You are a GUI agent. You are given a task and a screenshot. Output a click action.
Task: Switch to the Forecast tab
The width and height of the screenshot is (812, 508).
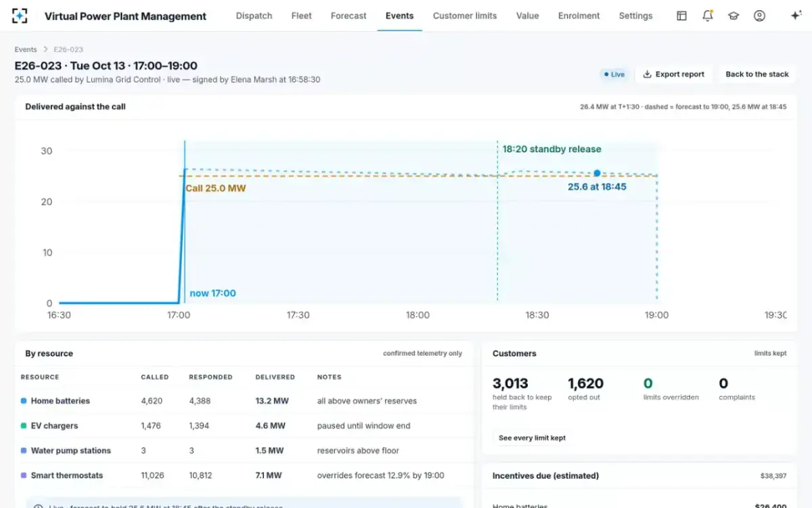click(348, 16)
